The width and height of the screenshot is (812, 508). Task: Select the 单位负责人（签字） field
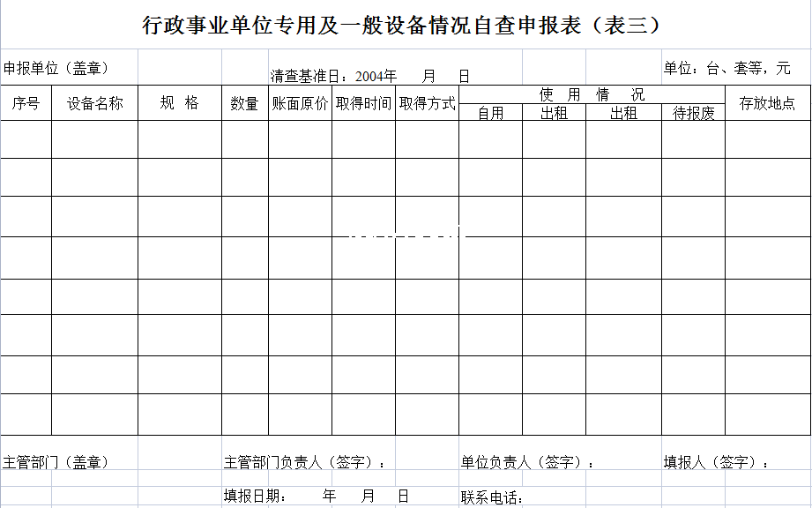click(527, 461)
